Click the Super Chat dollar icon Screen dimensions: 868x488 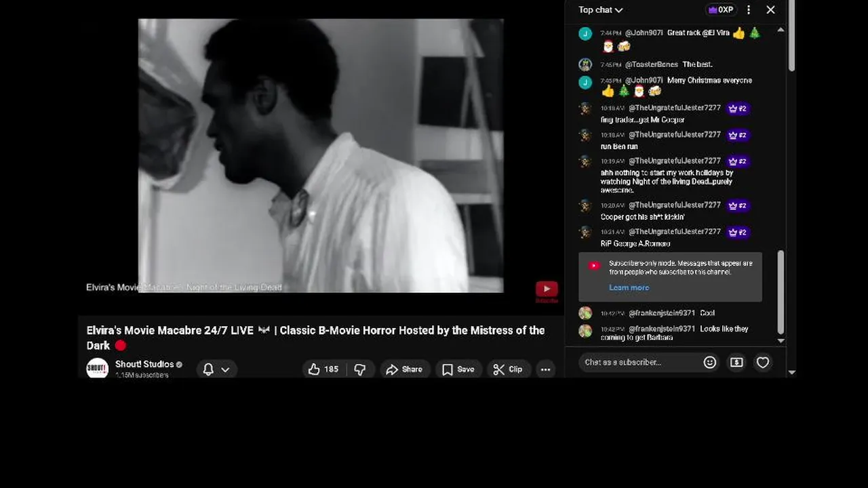pos(736,363)
